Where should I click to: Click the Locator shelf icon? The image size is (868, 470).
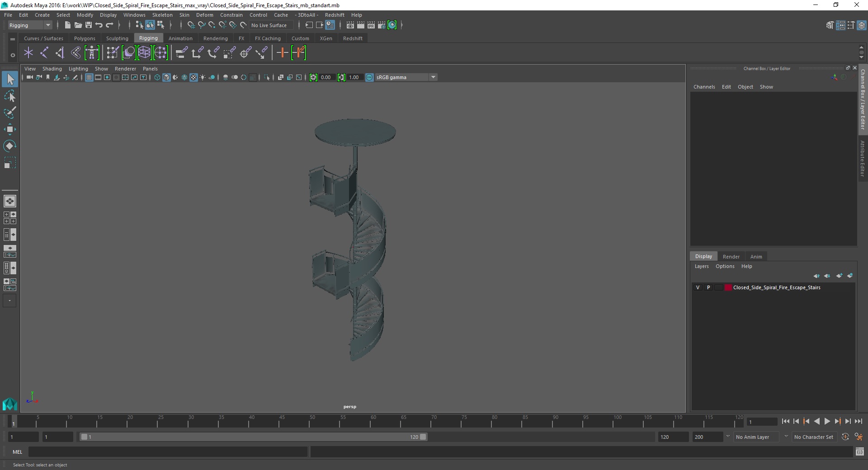[28, 53]
